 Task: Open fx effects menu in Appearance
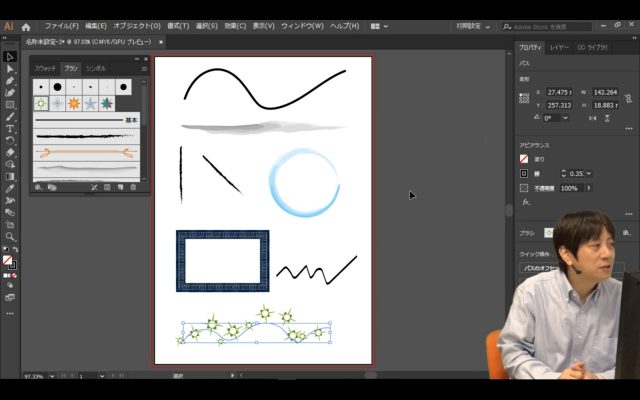tap(526, 202)
